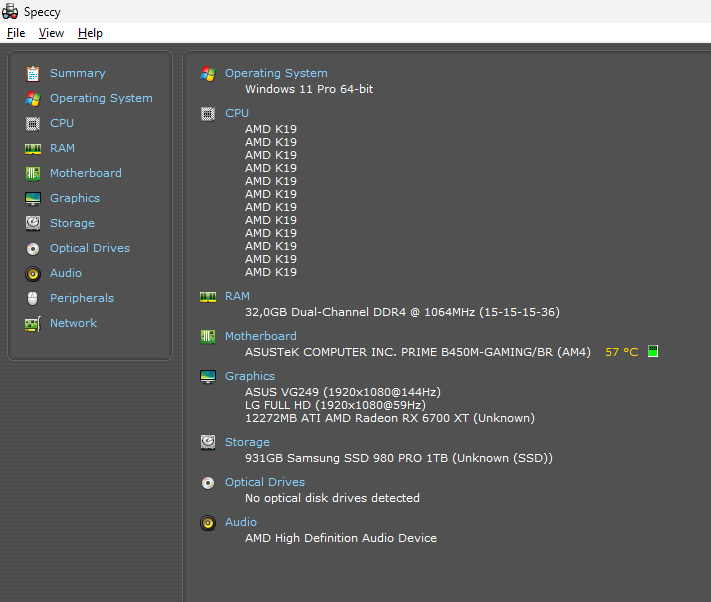711x602 pixels.
Task: Click the RAM stick icon in sidebar
Action: click(x=33, y=149)
